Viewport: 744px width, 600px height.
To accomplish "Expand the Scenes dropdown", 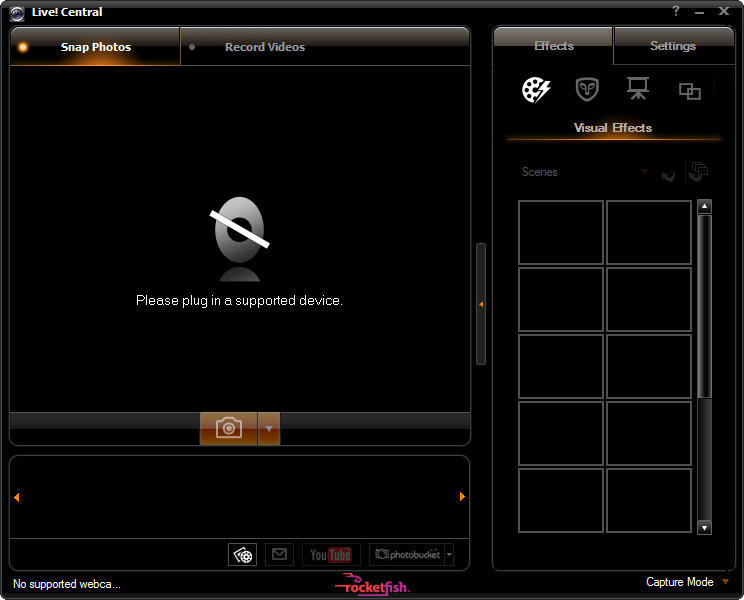I will [x=644, y=172].
